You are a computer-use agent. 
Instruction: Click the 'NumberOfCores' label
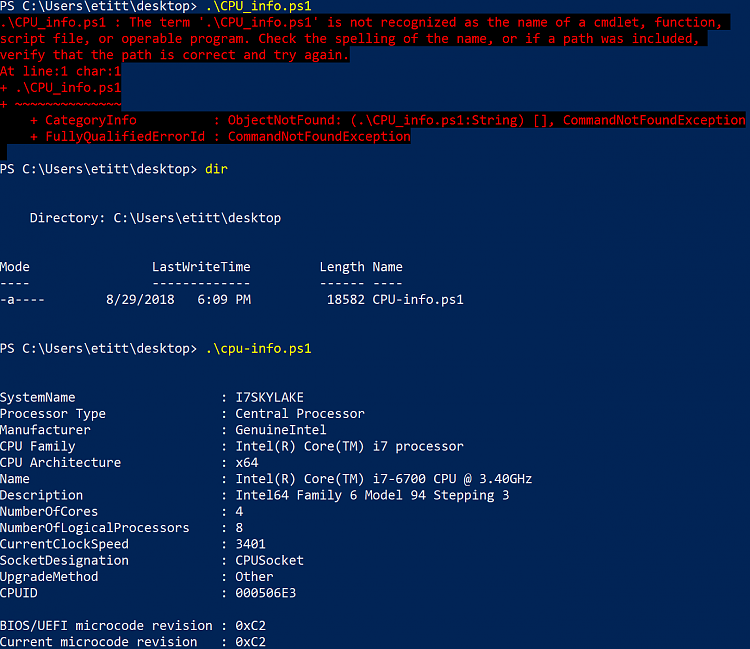coord(49,511)
